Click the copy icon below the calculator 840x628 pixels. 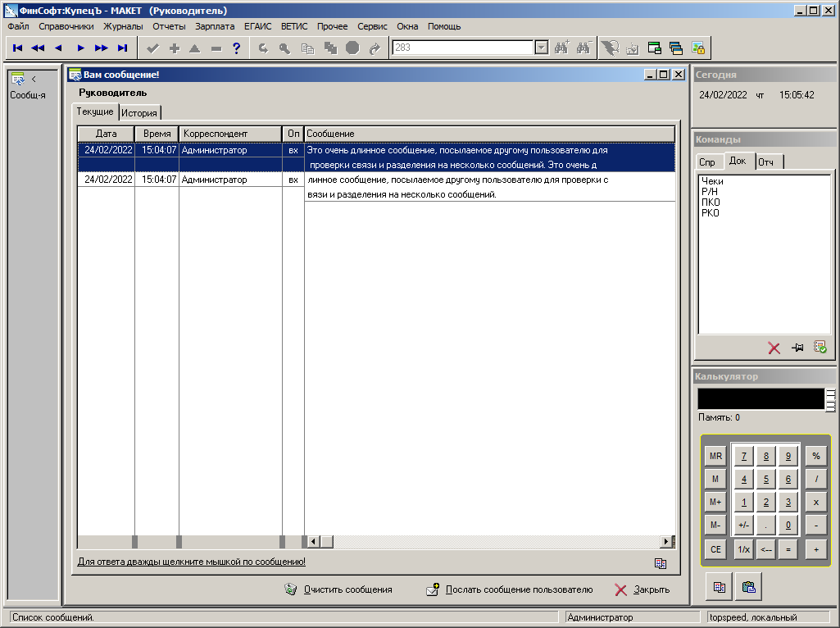tap(719, 587)
